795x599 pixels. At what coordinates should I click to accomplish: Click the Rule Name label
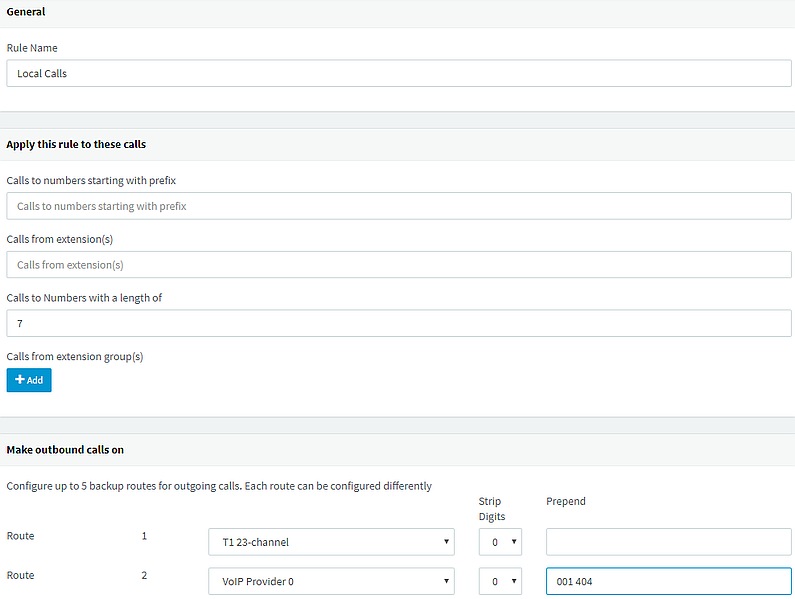click(32, 48)
